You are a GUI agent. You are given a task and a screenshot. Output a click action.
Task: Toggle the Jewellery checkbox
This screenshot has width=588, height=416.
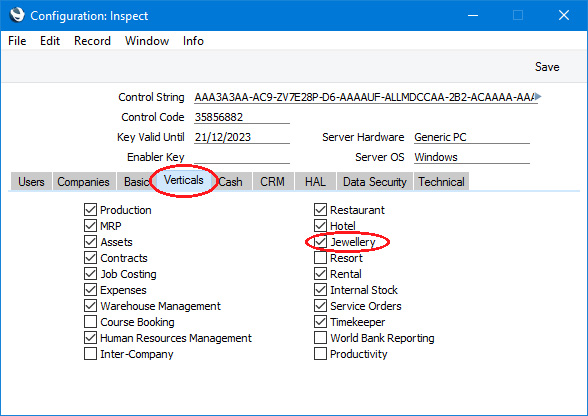(320, 242)
